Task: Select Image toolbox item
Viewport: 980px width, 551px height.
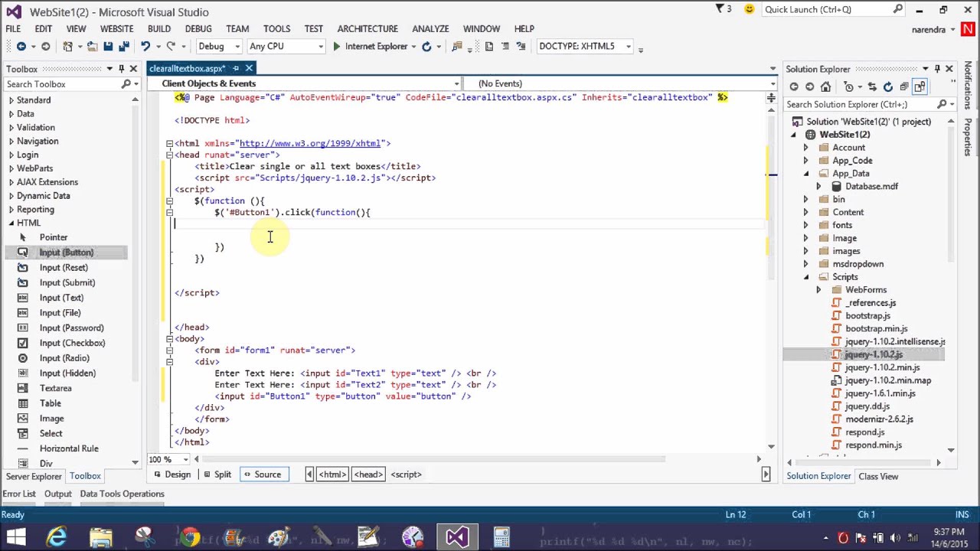Action: point(51,419)
